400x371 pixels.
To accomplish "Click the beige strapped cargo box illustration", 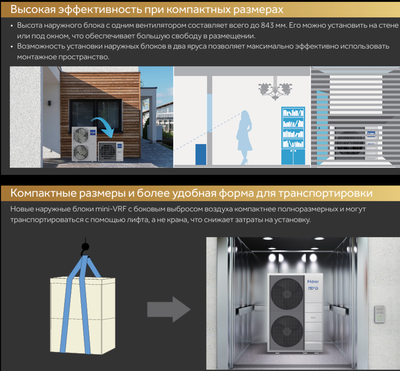I will pyautogui.click(x=83, y=315).
